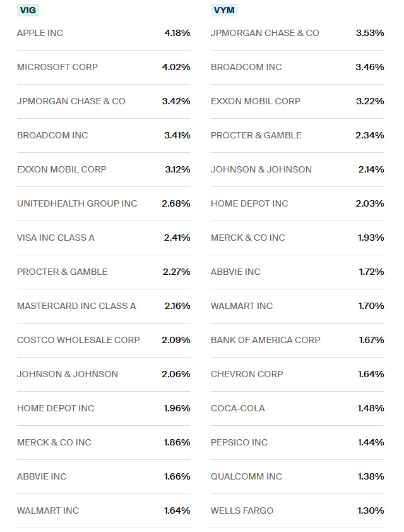Image resolution: width=404 pixels, height=532 pixels.
Task: Open the Apple Inc holding
Action: pos(40,33)
